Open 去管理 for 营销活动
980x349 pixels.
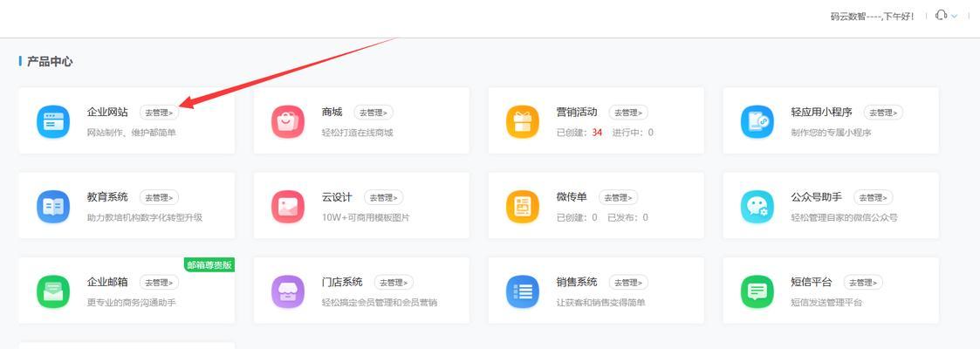pyautogui.click(x=628, y=113)
